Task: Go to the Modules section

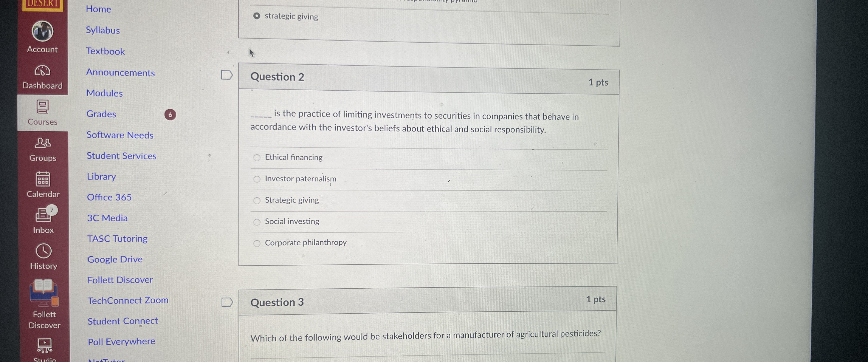Action: tap(104, 93)
